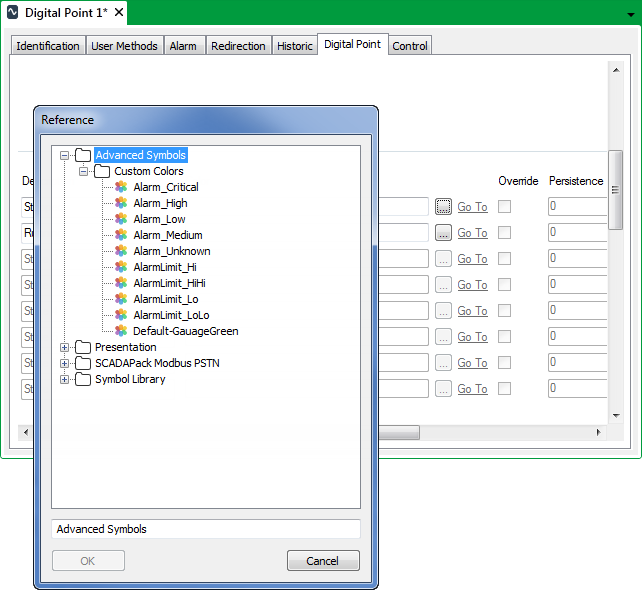Select the Alarm_Low color icon
The height and width of the screenshot is (591, 642).
(x=121, y=219)
